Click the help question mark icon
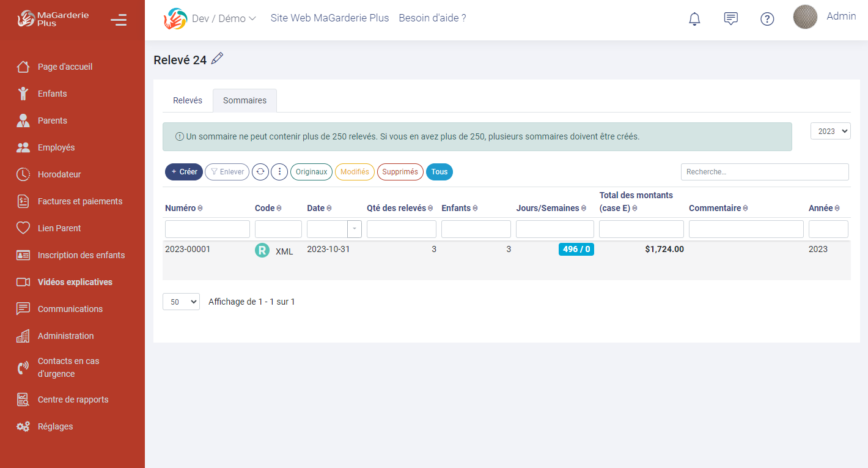The height and width of the screenshot is (468, 868). click(767, 19)
